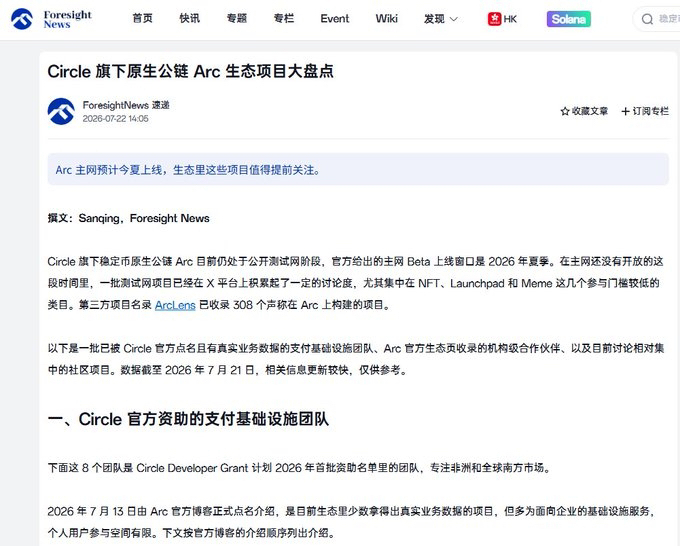680x546 pixels.
Task: Click the publish date 2026-07-22 14:05
Action: (x=115, y=119)
